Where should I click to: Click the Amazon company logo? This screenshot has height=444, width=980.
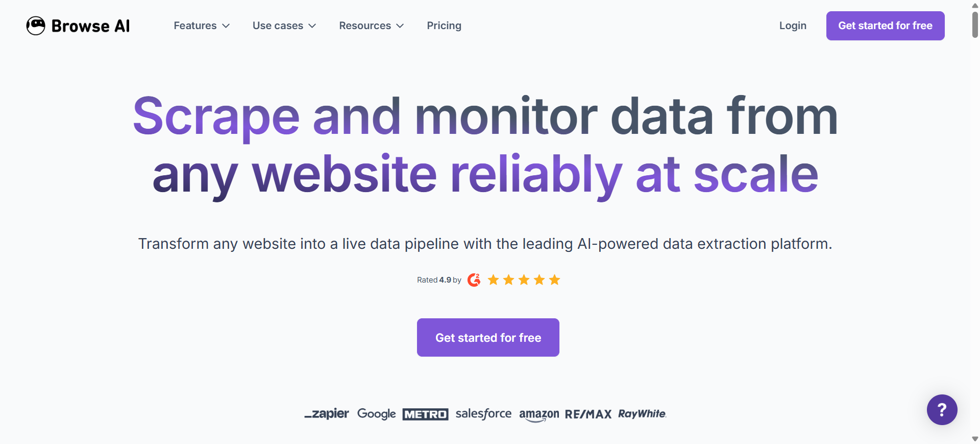539,414
